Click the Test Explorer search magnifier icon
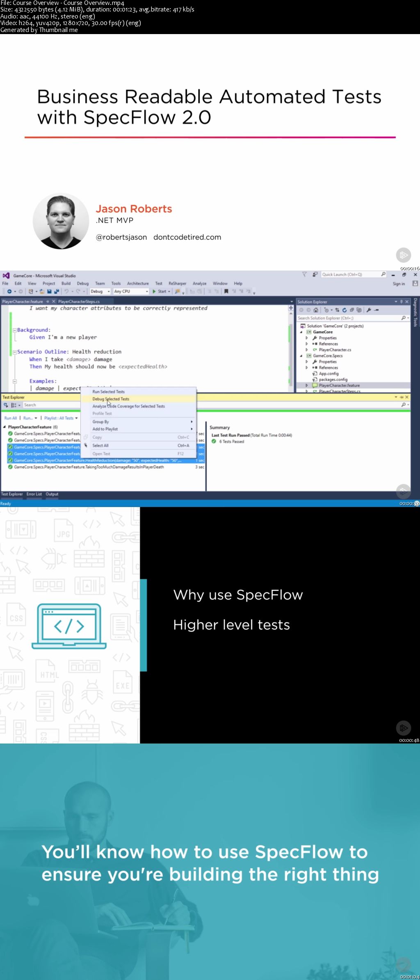The image size is (420, 980). (x=404, y=405)
